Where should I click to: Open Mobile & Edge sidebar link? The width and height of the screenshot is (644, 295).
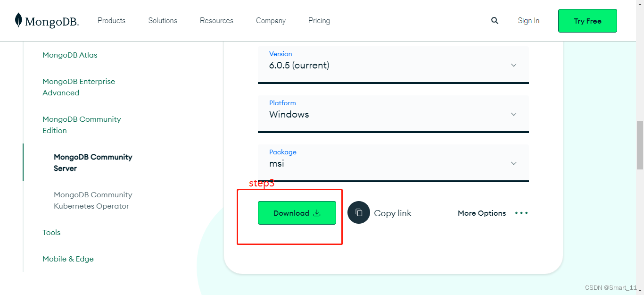(68, 259)
